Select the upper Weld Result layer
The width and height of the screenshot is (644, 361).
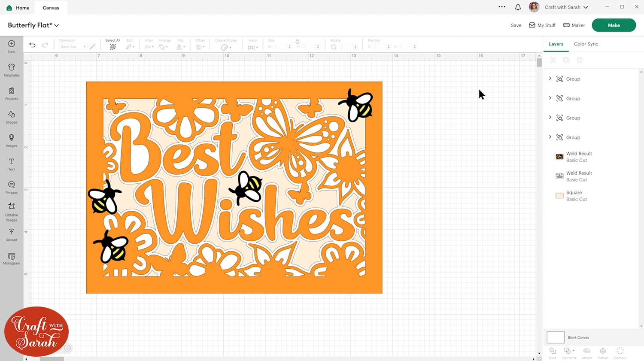[591, 157]
